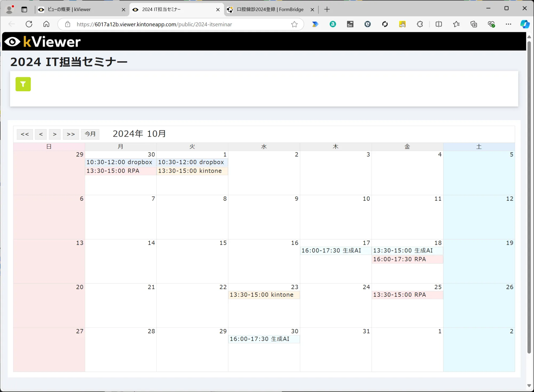The height and width of the screenshot is (392, 534).
Task: Open the Copilot sidebar icon
Action: (x=524, y=24)
